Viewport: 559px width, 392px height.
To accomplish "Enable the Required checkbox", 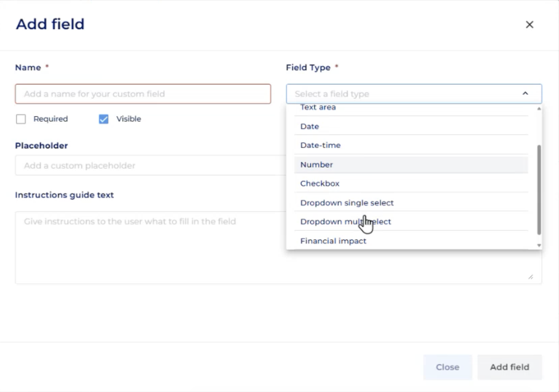I will coord(21,119).
